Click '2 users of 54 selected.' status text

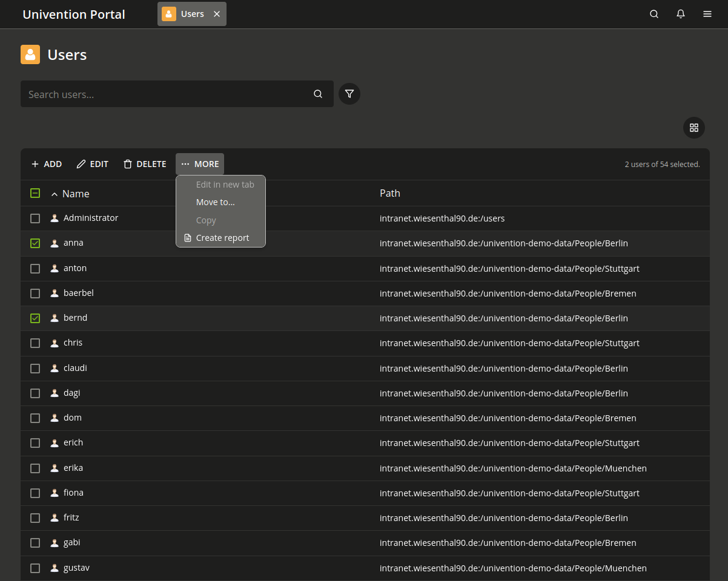point(662,164)
